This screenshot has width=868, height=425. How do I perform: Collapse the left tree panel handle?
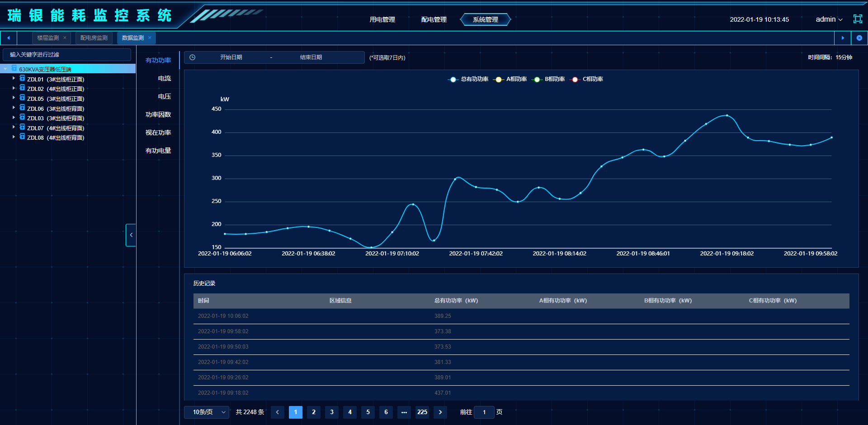(131, 235)
